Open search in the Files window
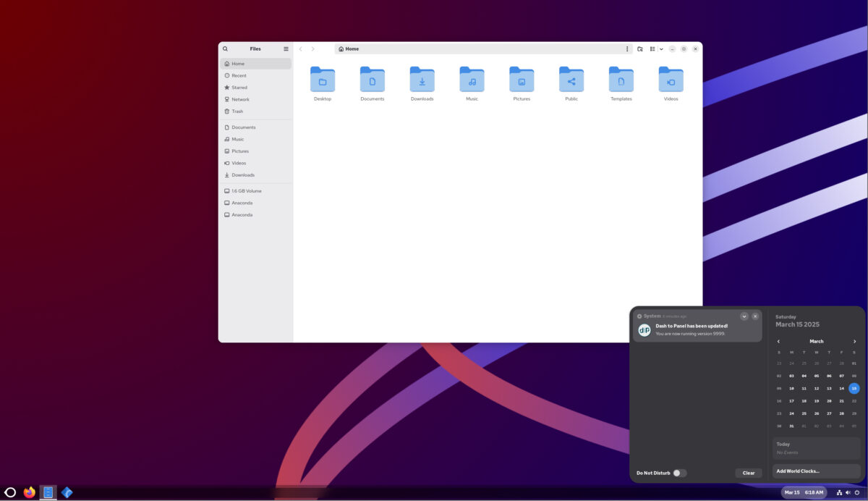 pyautogui.click(x=225, y=49)
